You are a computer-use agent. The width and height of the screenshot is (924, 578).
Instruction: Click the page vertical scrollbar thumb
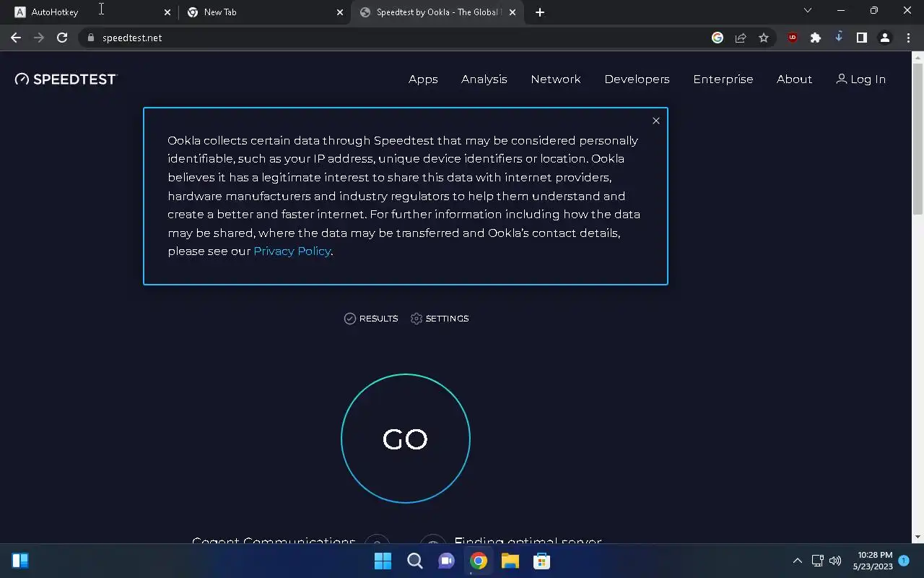pos(918,139)
